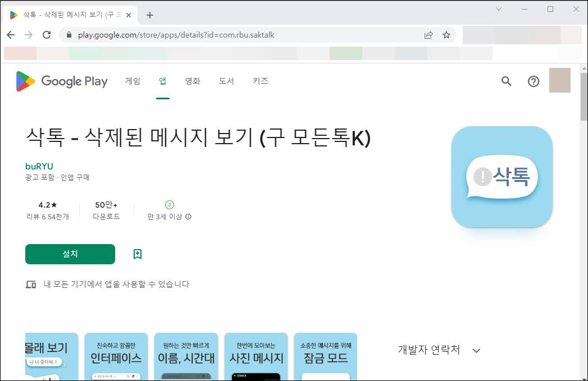Click the browser forward arrow

[29, 35]
